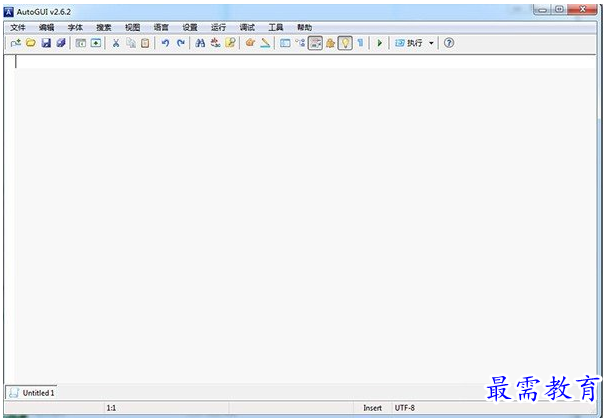This screenshot has height=420, width=608.
Task: Click the 1:1 cursor position status
Action: tap(111, 408)
